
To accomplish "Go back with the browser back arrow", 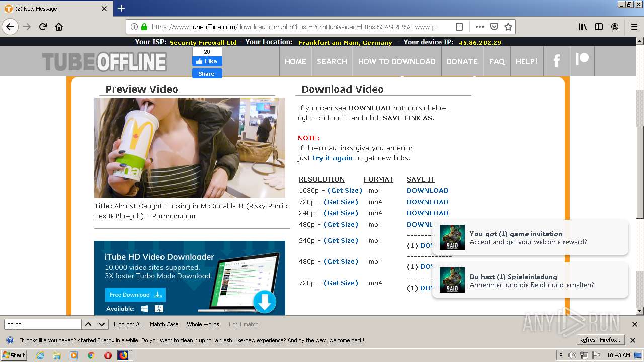I will (x=10, y=27).
